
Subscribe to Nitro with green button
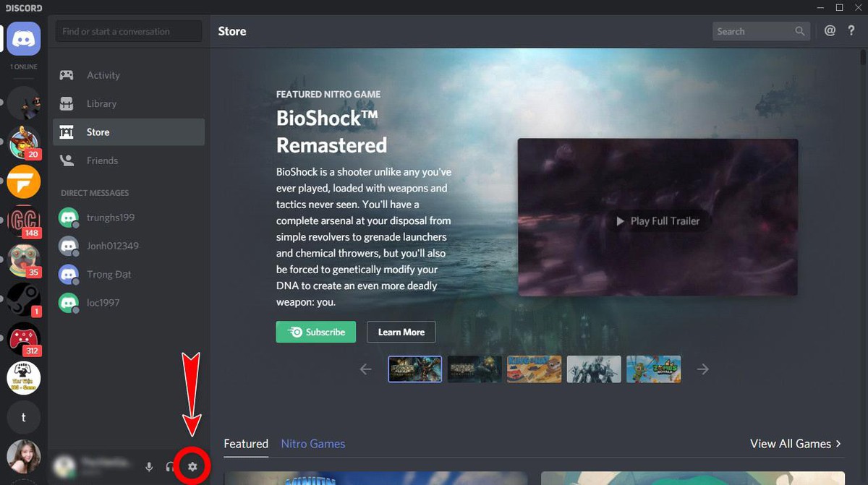(316, 332)
